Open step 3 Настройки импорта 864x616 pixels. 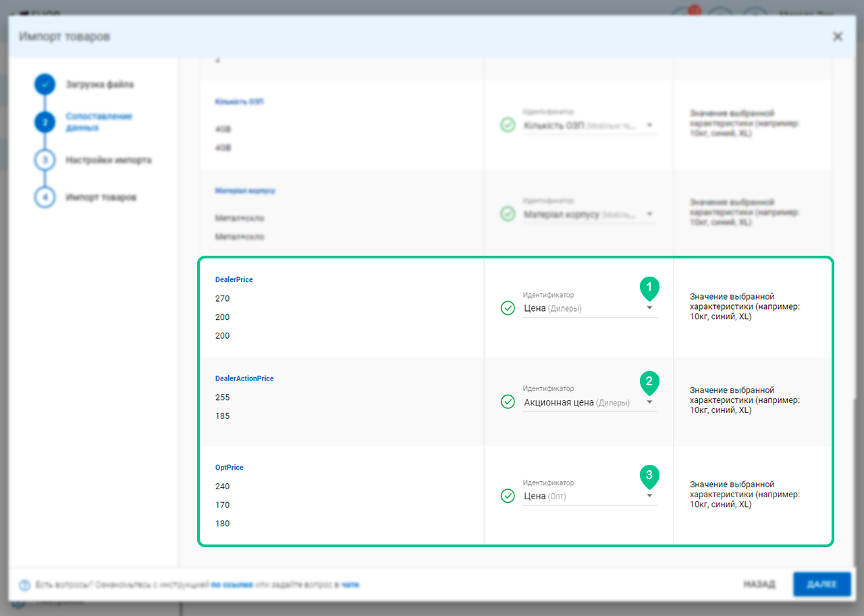109,161
